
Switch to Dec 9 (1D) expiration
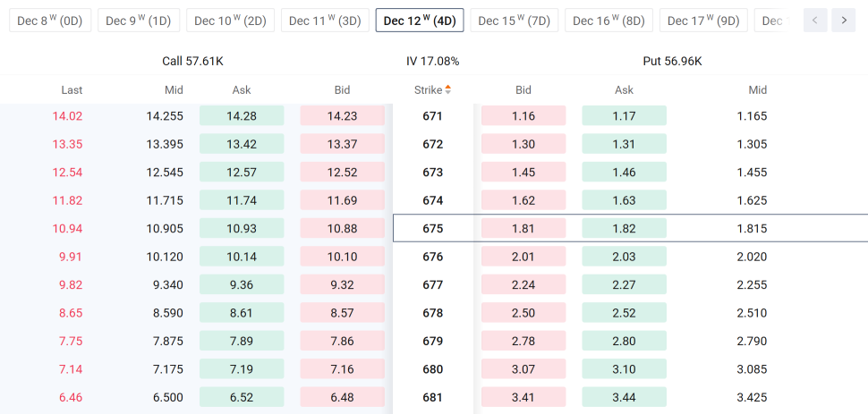tap(139, 21)
